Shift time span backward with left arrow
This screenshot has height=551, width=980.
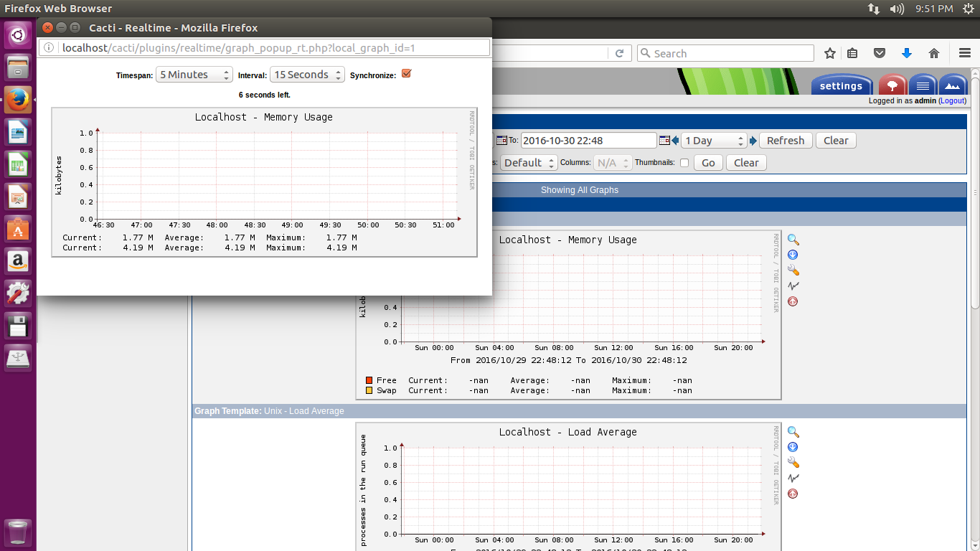[x=675, y=141]
